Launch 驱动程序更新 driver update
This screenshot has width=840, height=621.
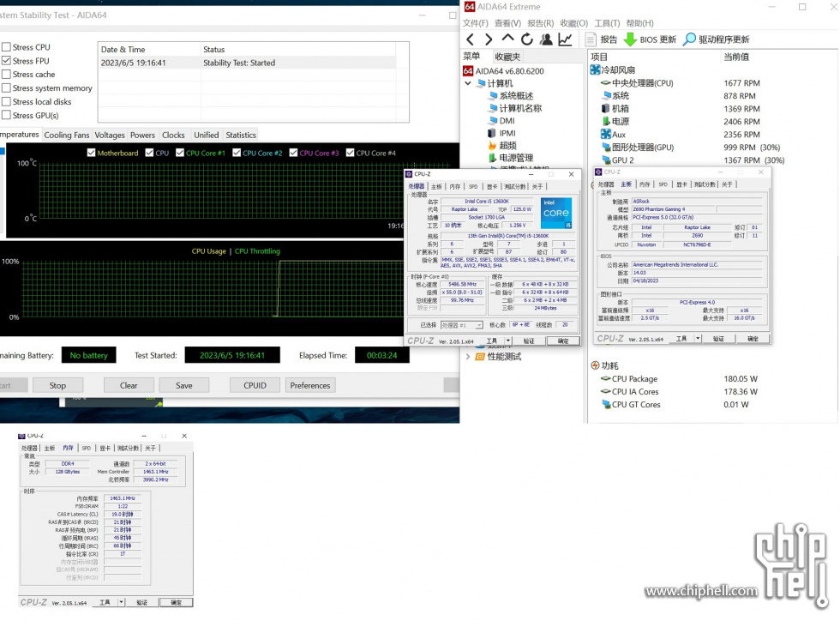pos(717,39)
